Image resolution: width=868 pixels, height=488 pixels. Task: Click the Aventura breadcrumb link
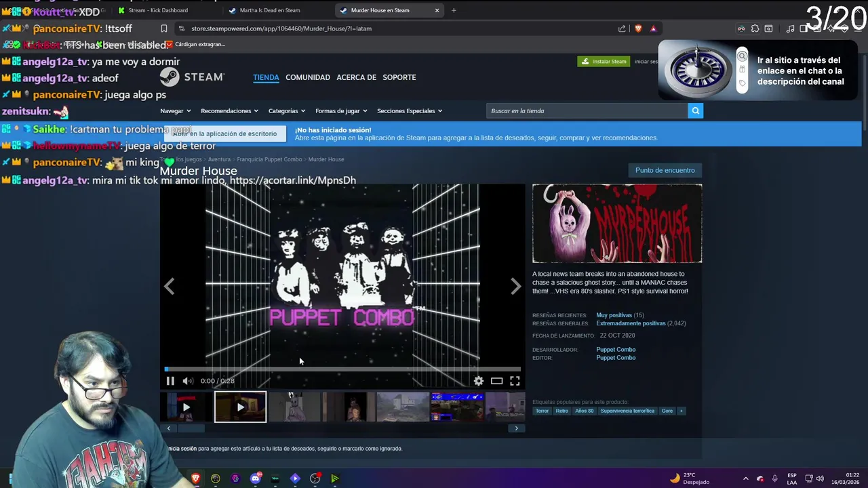coord(219,159)
